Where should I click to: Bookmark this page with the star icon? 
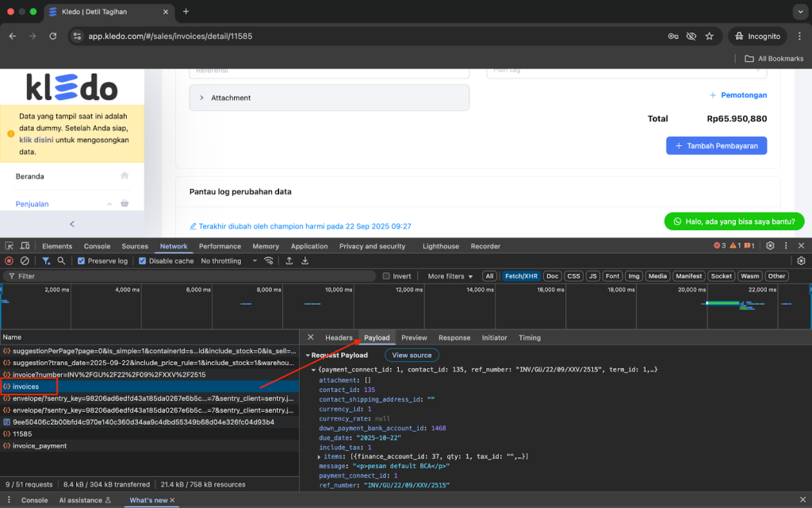pyautogui.click(x=709, y=36)
